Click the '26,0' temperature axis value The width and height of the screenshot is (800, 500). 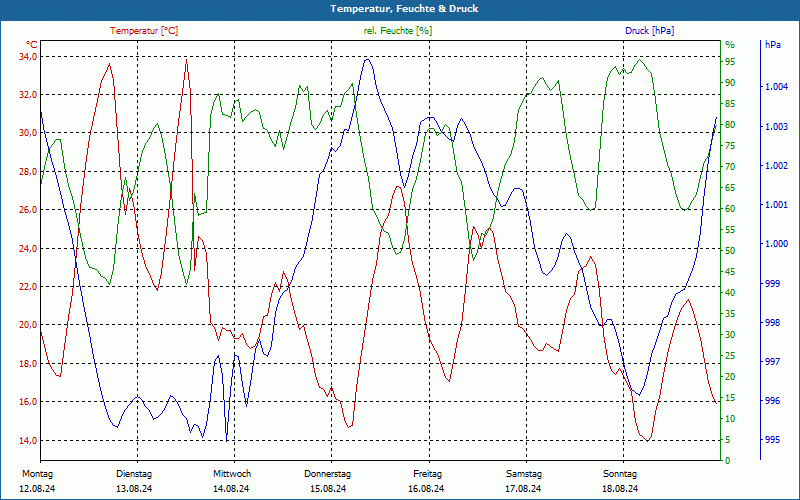(29, 210)
